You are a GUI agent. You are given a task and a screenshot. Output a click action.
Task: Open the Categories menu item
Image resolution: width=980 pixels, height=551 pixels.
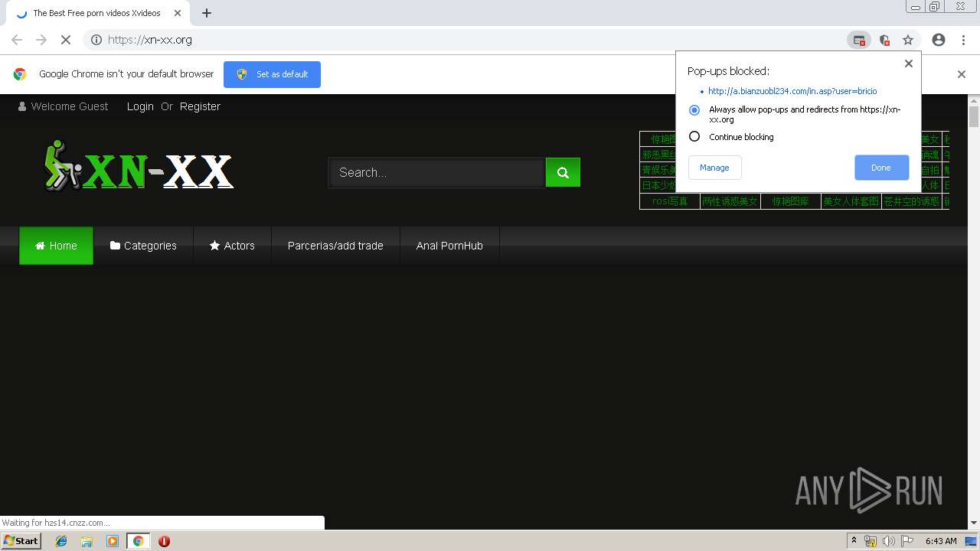click(x=143, y=246)
